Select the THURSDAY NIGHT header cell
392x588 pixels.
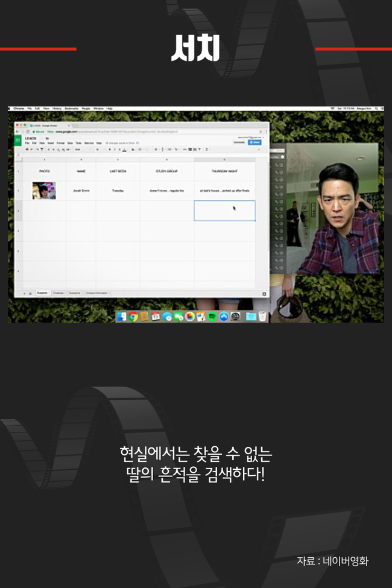pos(225,171)
